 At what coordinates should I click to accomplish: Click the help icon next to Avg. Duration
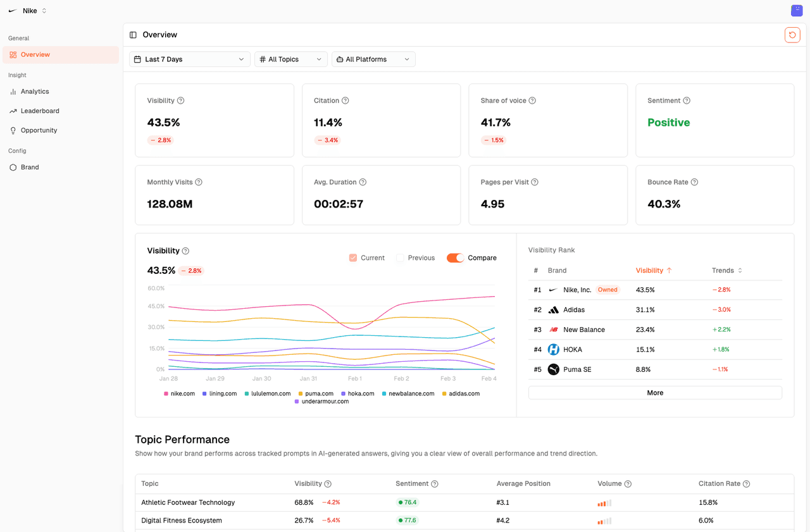pyautogui.click(x=363, y=182)
